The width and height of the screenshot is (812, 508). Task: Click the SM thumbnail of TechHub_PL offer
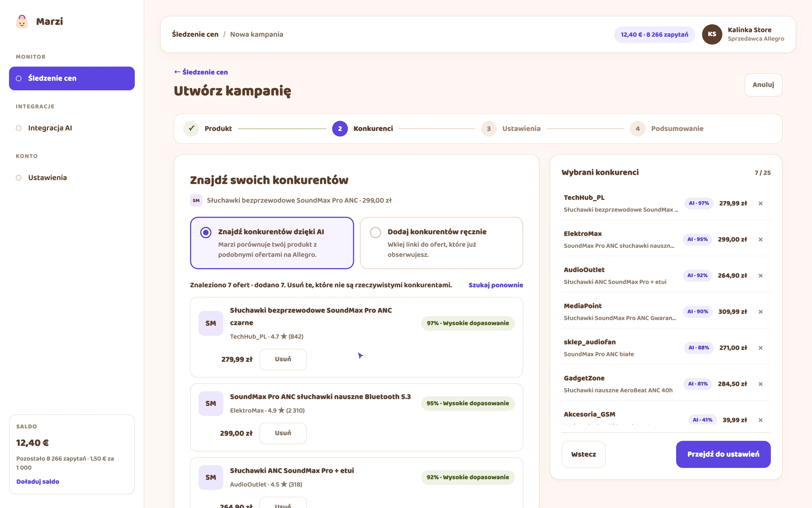(211, 323)
